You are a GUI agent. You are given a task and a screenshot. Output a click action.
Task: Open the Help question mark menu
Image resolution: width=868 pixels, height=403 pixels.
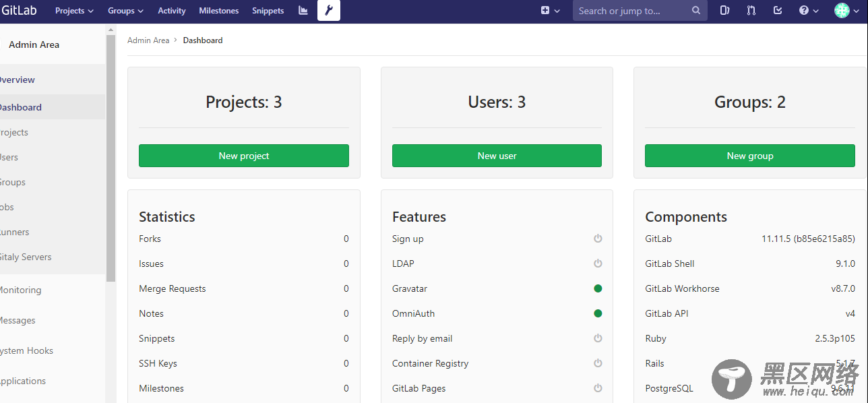point(809,11)
